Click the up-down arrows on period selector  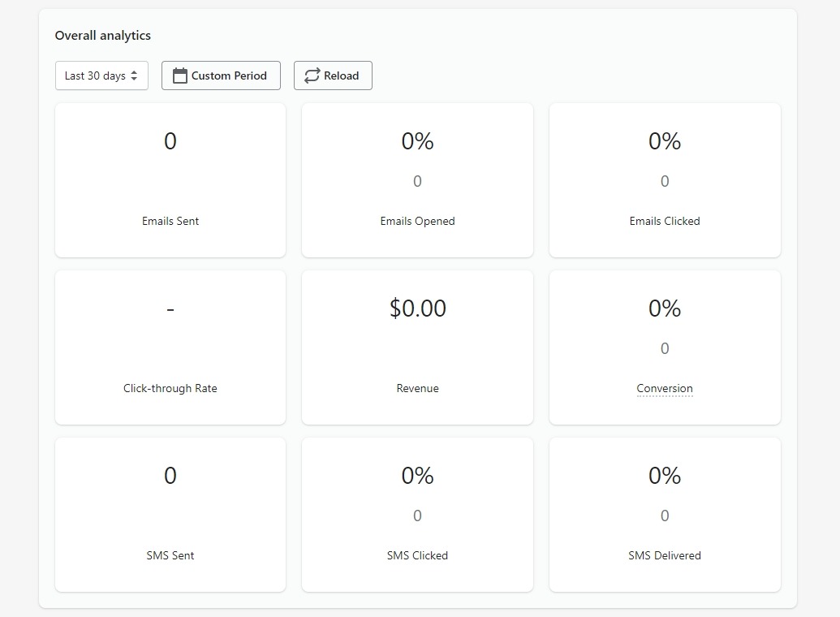tap(134, 76)
